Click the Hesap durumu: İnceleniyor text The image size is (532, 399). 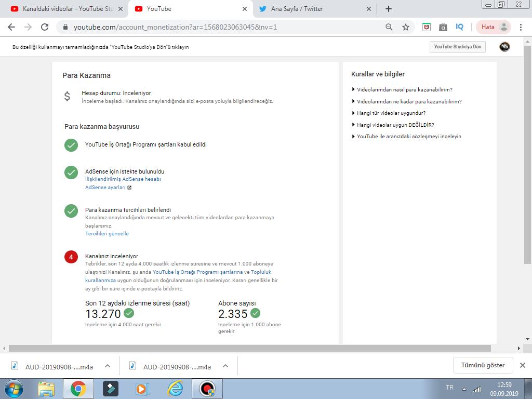point(116,93)
